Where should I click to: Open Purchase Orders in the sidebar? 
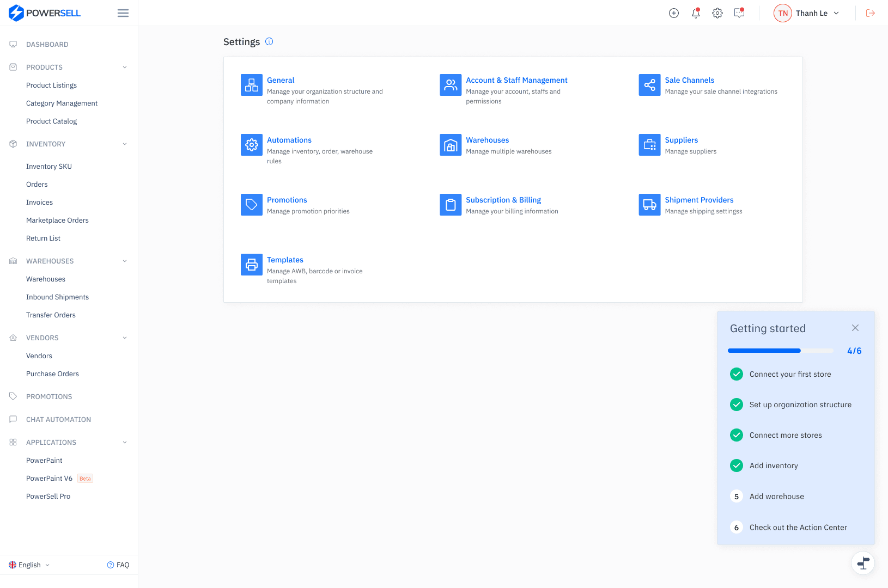52,373
